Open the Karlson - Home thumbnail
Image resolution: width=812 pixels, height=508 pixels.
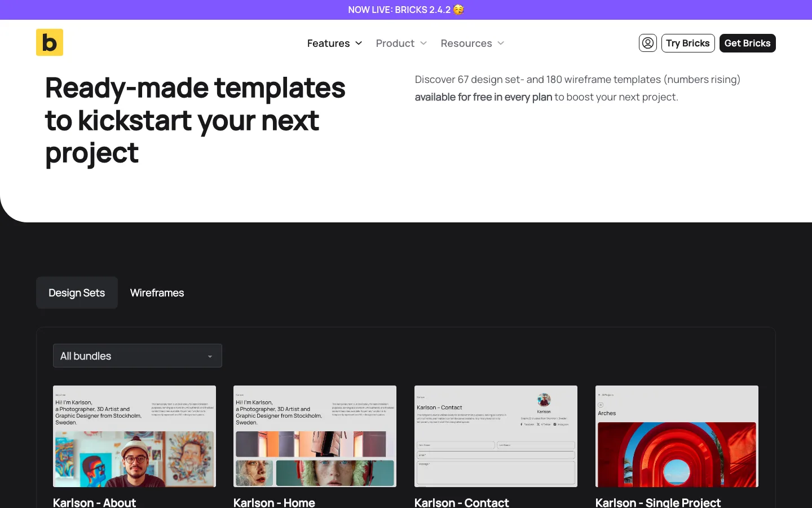pyautogui.click(x=315, y=436)
